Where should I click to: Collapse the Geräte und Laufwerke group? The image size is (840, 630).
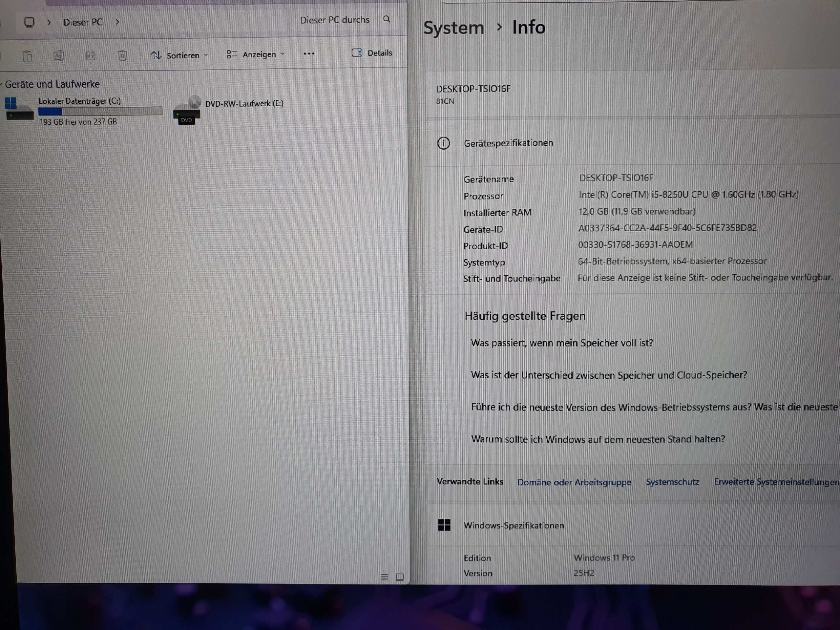(x=2, y=84)
